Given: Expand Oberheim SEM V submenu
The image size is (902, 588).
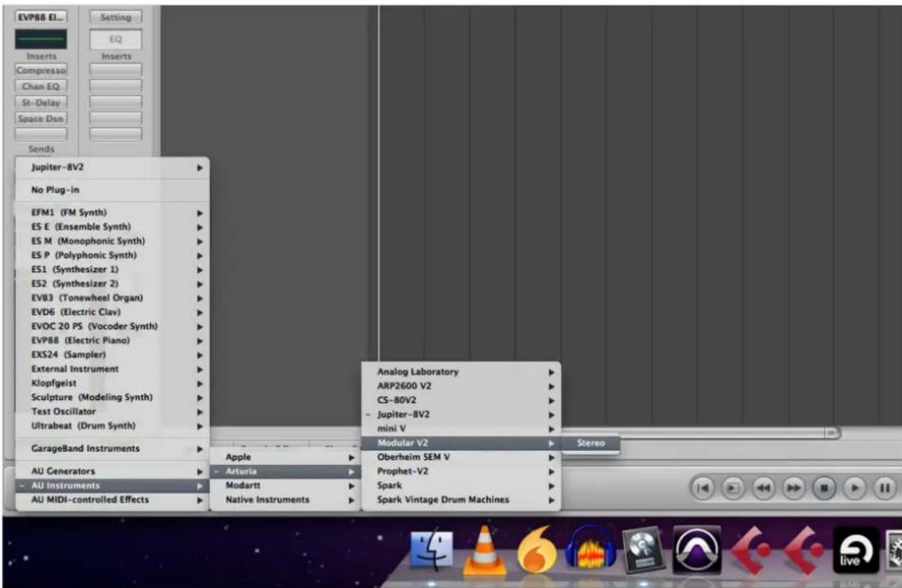Looking at the screenshot, I should click(462, 457).
